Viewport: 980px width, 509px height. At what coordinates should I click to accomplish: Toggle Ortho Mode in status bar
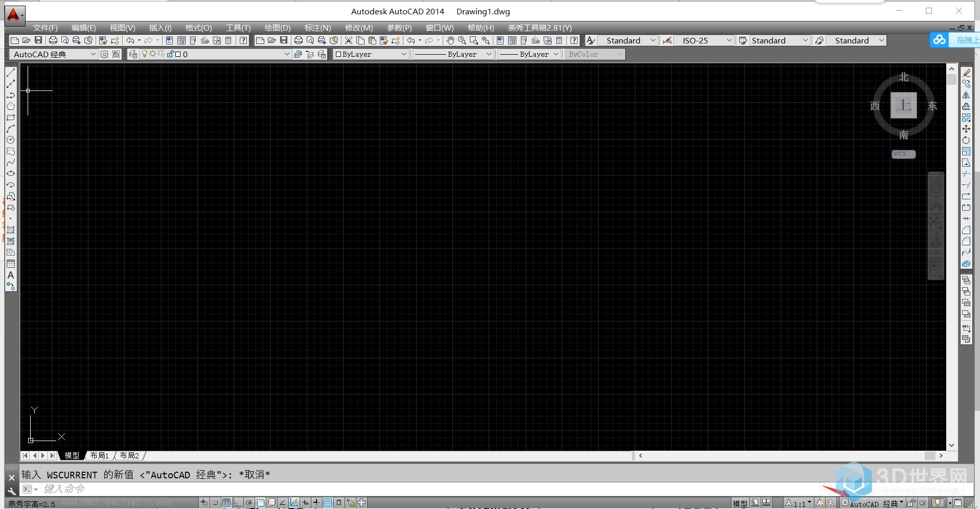[238, 503]
